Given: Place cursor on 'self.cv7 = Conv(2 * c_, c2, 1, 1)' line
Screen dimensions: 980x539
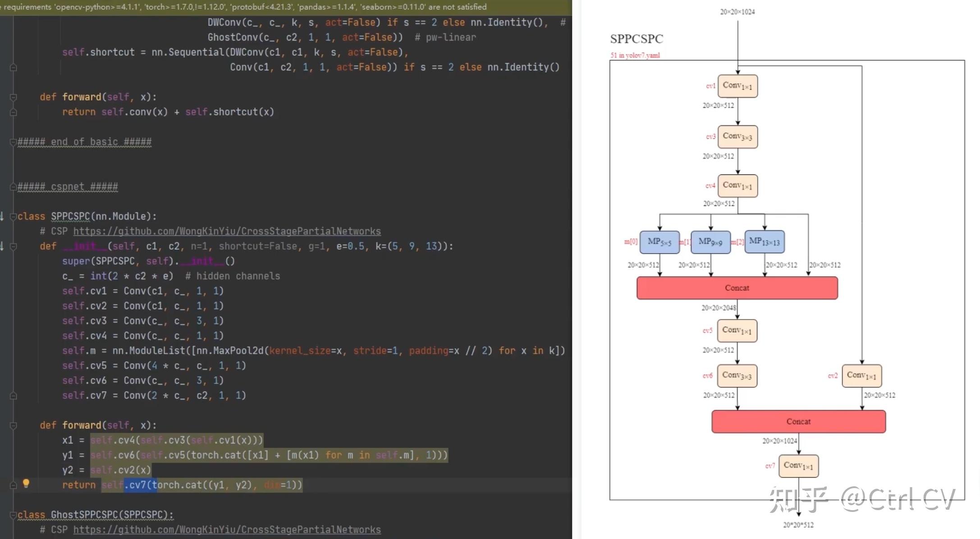Looking at the screenshot, I should pyautogui.click(x=154, y=395).
